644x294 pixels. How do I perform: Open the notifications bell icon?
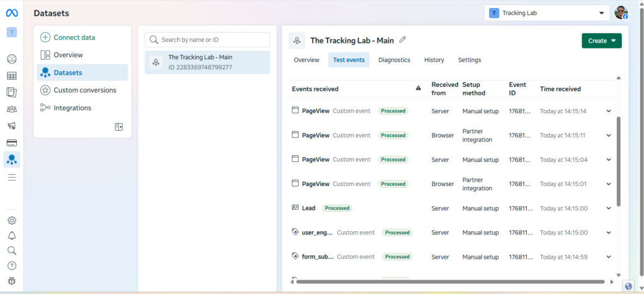tap(12, 236)
